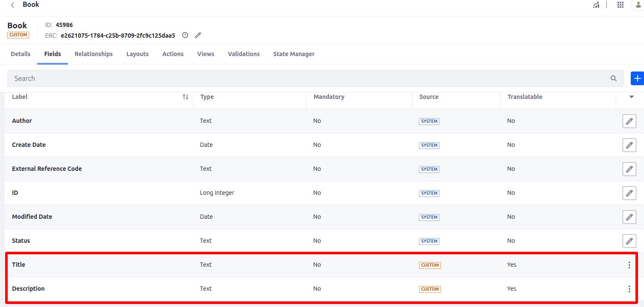Select the Author field label
The image size is (644, 307).
click(22, 121)
